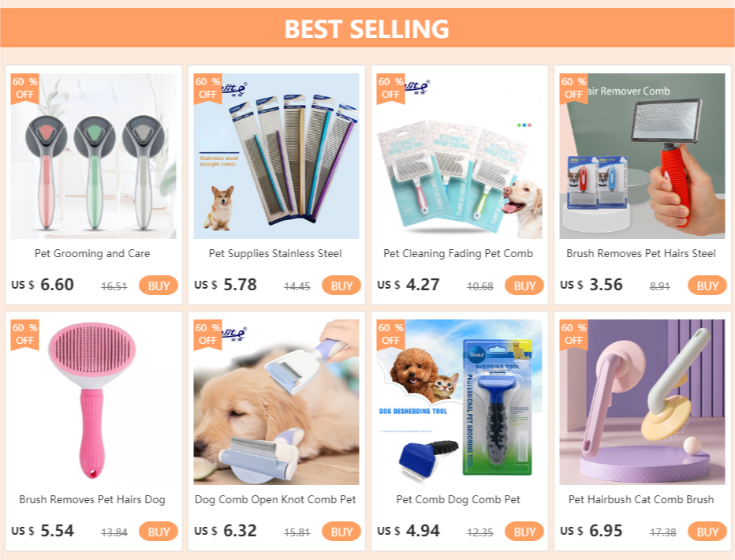Image resolution: width=735 pixels, height=560 pixels.
Task: Open the packaged slicker brushes with dog image
Action: point(459,156)
